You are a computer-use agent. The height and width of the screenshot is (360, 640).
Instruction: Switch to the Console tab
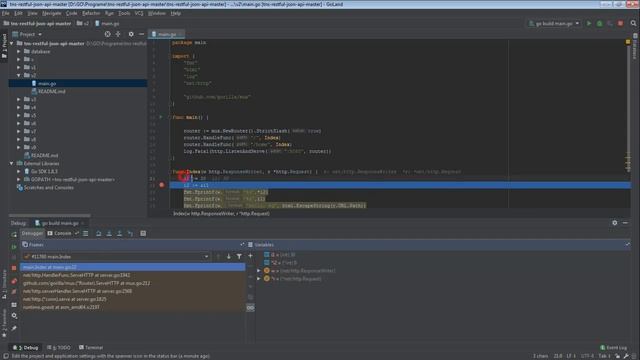click(x=60, y=233)
